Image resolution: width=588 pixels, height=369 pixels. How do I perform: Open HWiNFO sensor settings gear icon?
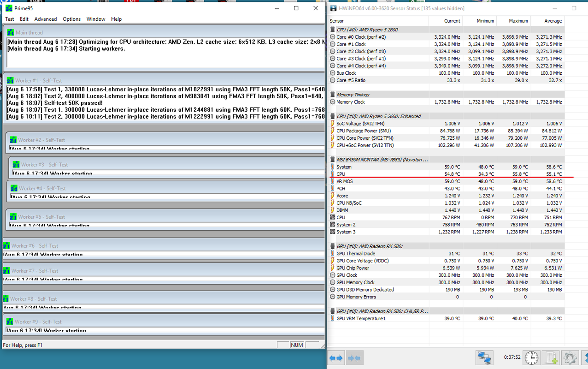click(570, 357)
